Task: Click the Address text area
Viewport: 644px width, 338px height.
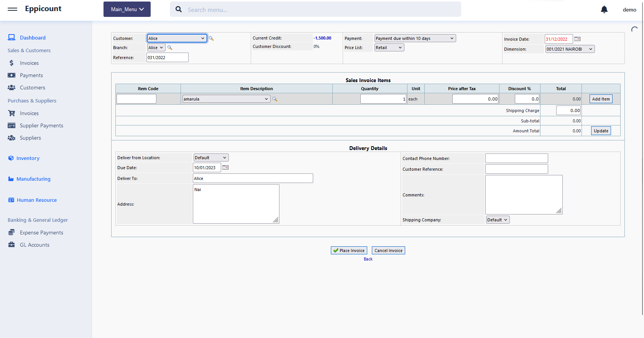Action: [236, 204]
